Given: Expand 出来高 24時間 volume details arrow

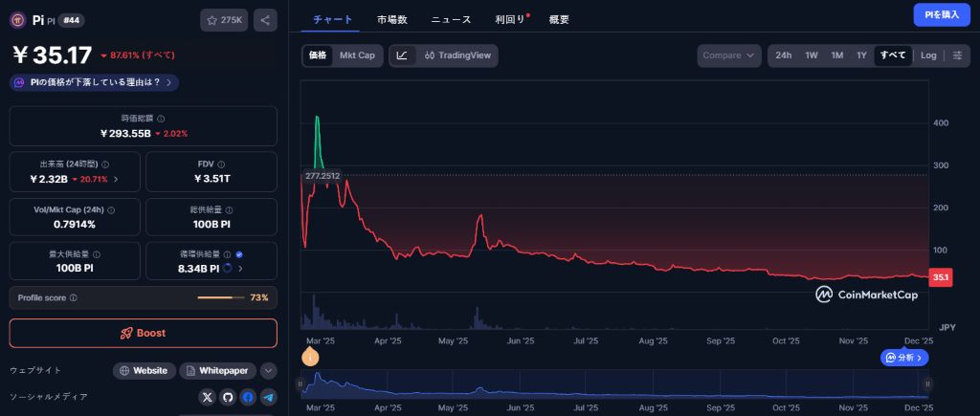Looking at the screenshot, I should tap(116, 179).
